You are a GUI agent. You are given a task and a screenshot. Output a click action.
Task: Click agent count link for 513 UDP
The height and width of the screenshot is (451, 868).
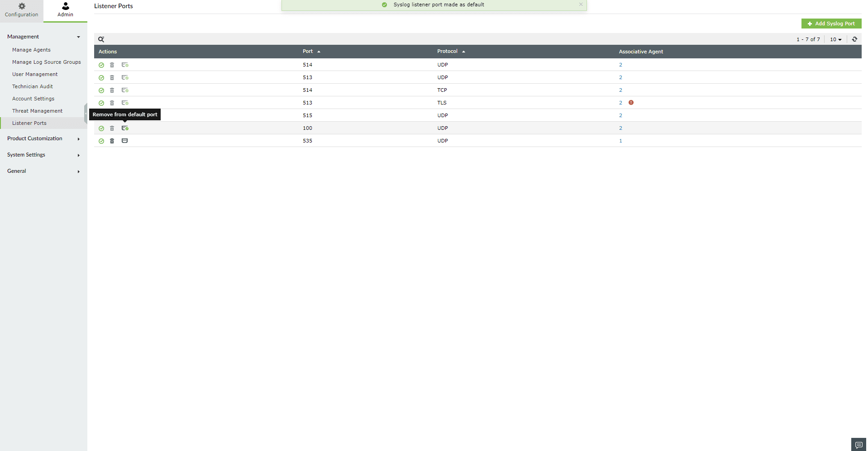coord(620,77)
